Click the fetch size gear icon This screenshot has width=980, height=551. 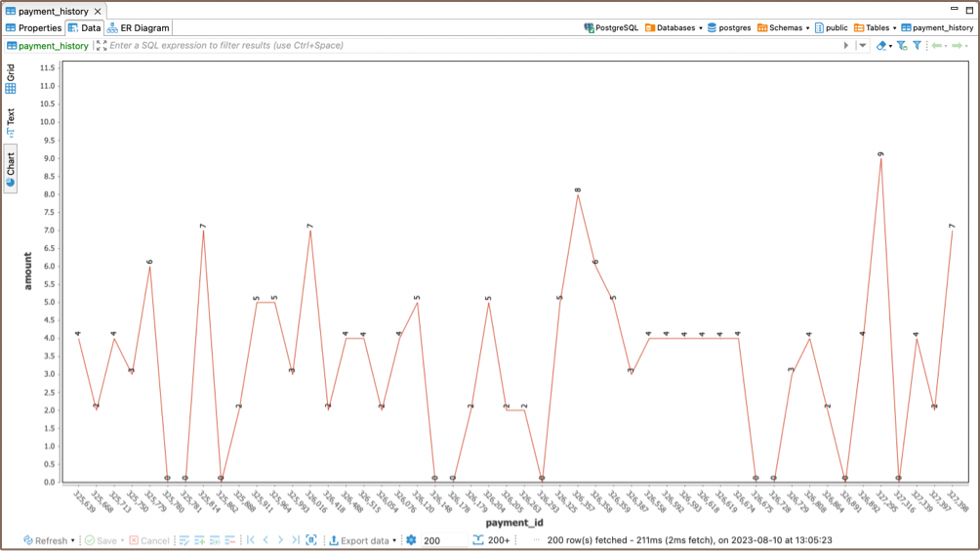pos(411,540)
